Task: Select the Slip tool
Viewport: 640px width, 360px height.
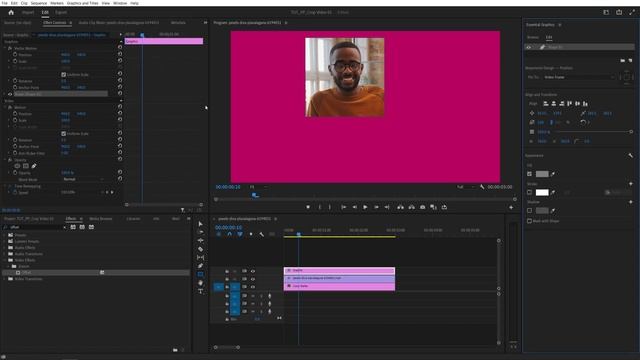Action: (200, 258)
